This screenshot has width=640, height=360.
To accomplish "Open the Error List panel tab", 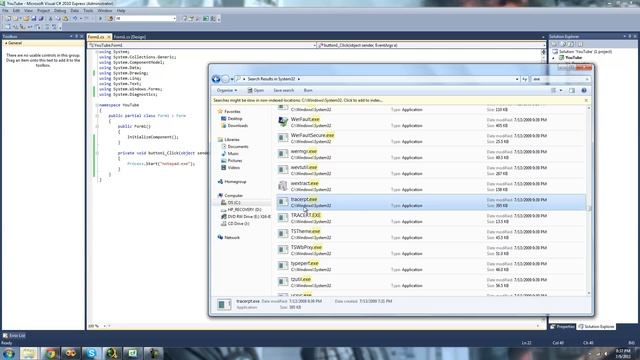I will pyautogui.click(x=14, y=336).
